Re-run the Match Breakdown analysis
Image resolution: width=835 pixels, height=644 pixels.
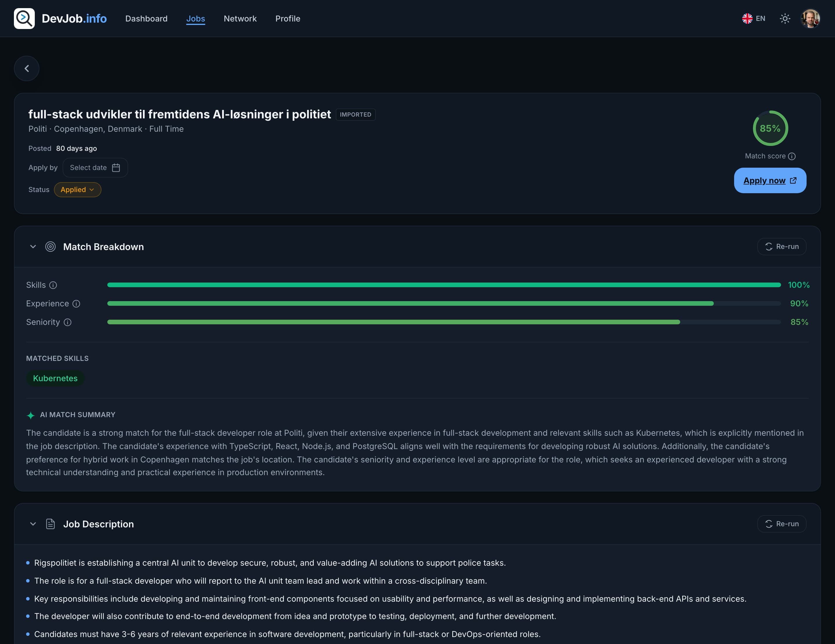click(781, 247)
